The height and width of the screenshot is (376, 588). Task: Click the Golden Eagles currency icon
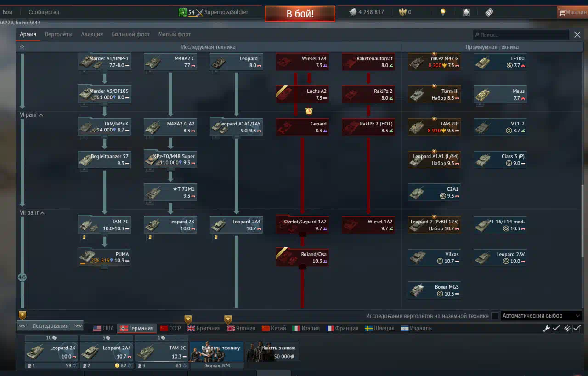pyautogui.click(x=403, y=12)
